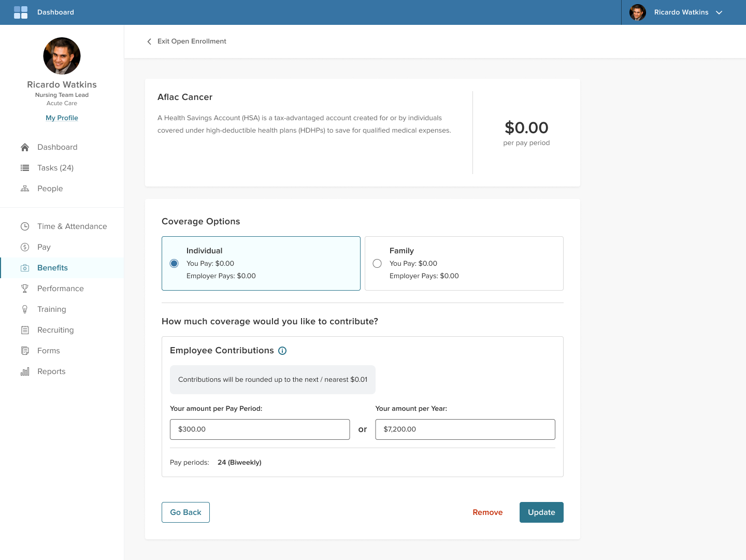Click the Go Back button
This screenshot has height=560, width=746.
tap(185, 512)
